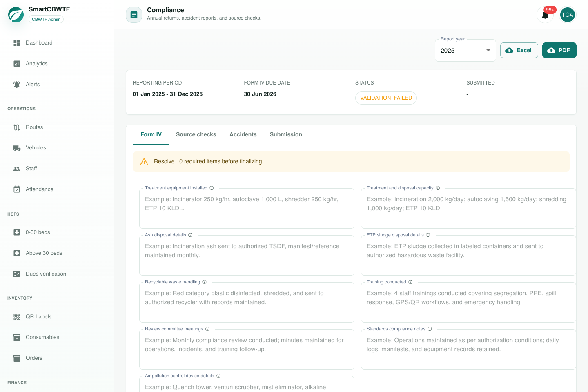Click the Analytics chart icon

(17, 64)
